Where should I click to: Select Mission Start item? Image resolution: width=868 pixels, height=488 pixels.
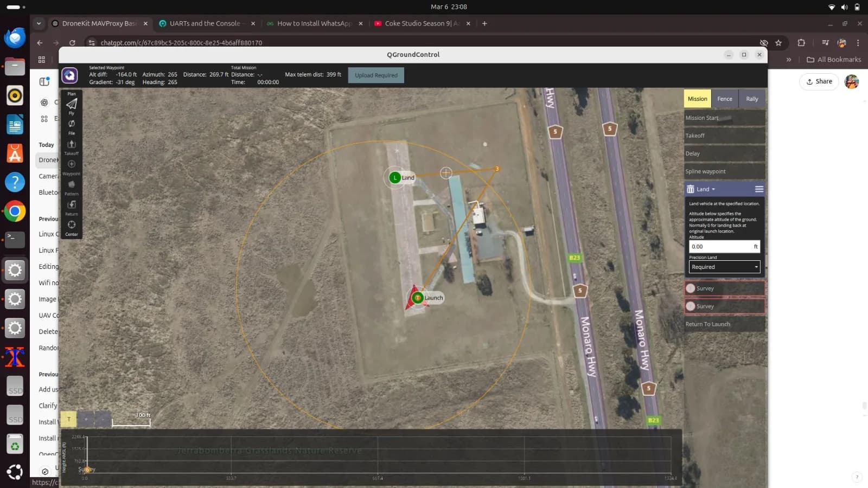[725, 118]
